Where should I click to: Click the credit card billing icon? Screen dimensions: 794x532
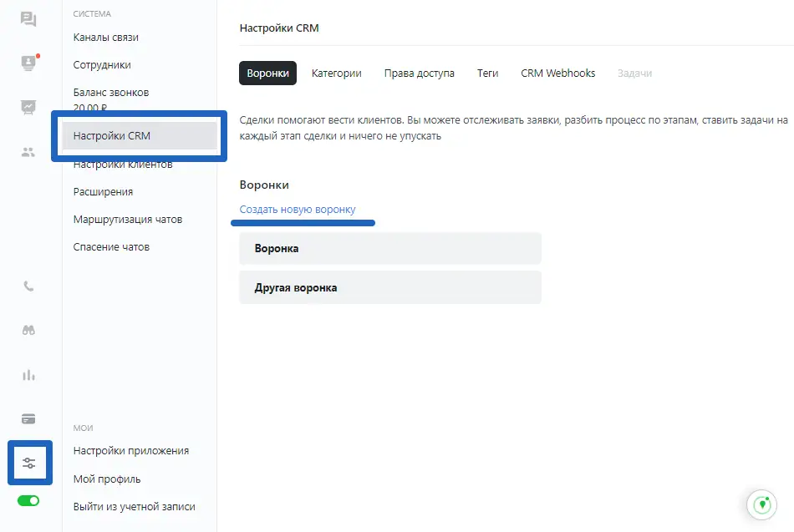click(x=28, y=418)
